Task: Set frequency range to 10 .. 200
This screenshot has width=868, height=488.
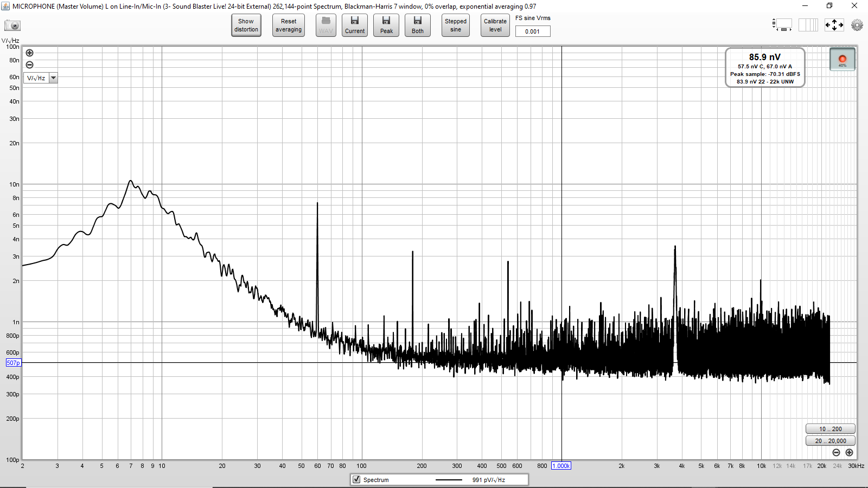Action: (831, 429)
